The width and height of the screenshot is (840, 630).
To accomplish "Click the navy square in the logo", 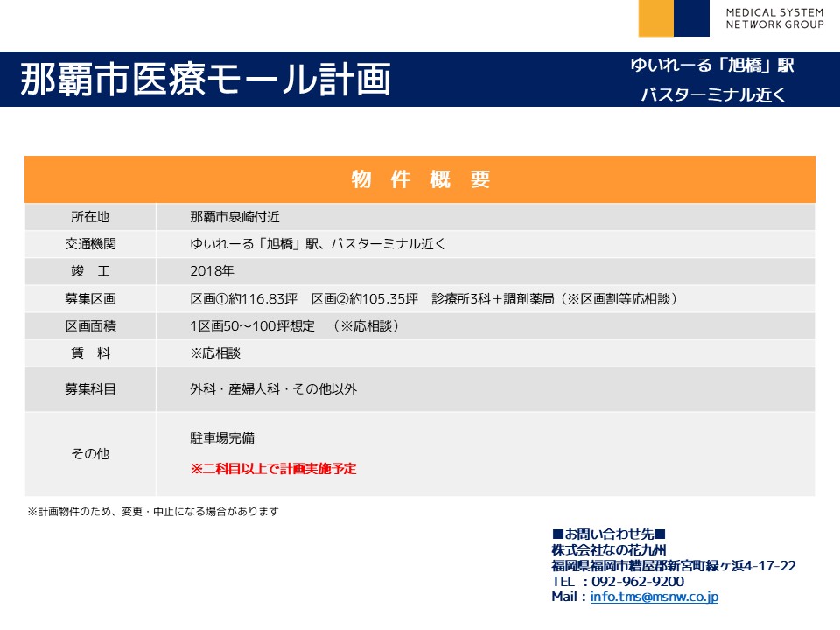I will [691, 18].
